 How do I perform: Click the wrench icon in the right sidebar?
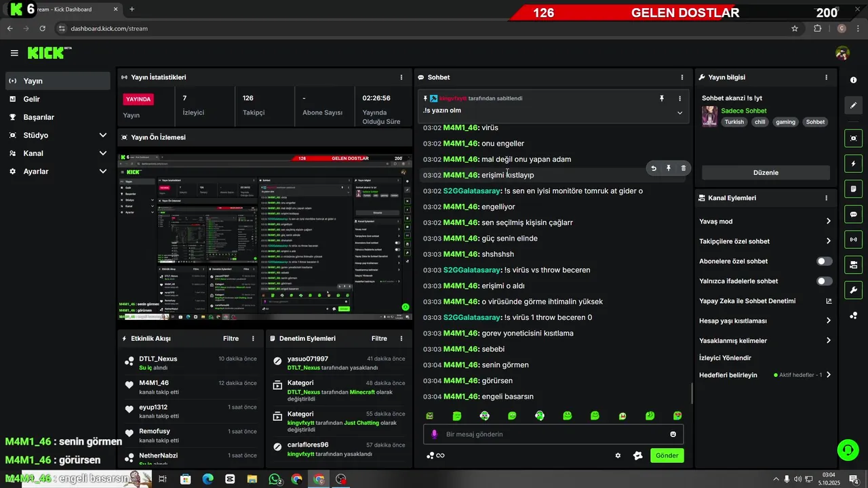[x=853, y=290]
